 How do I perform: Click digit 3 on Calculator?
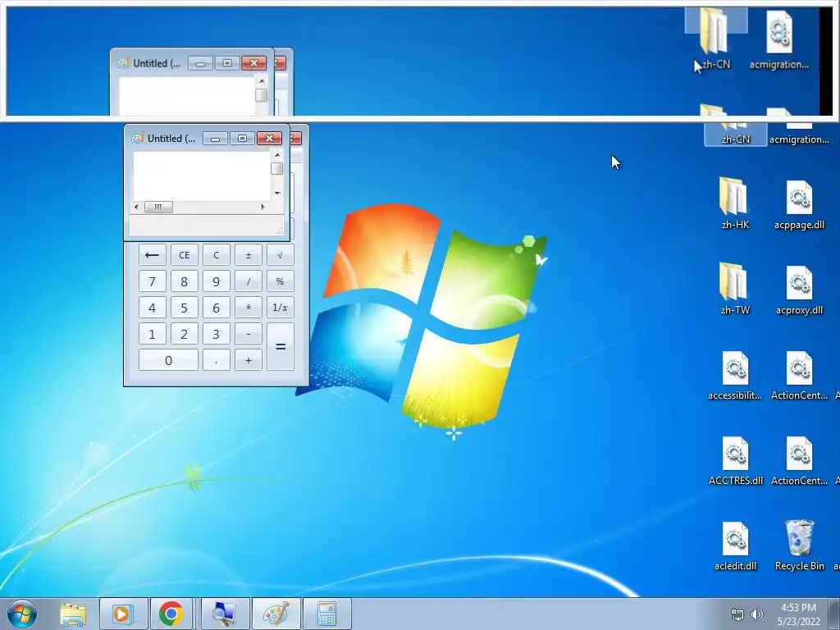216,334
